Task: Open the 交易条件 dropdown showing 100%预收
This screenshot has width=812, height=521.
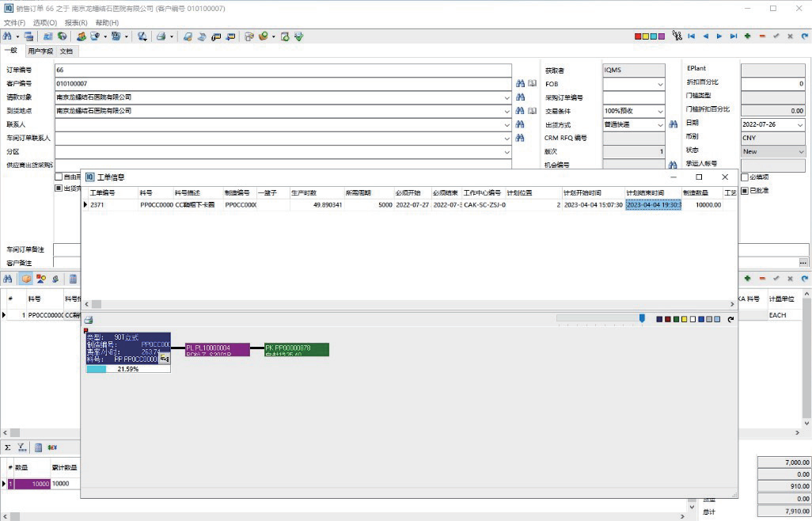Action: [x=659, y=111]
